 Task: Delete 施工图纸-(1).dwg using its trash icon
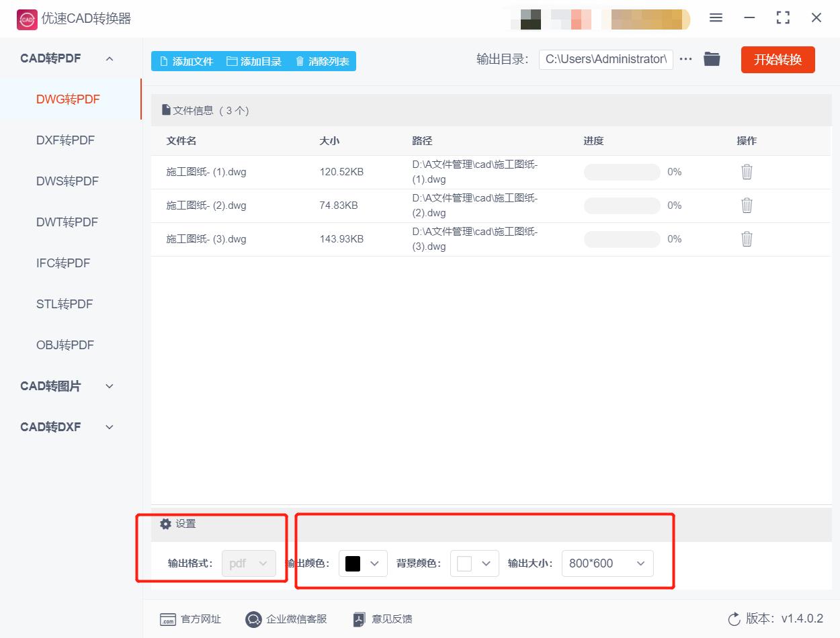pyautogui.click(x=747, y=171)
